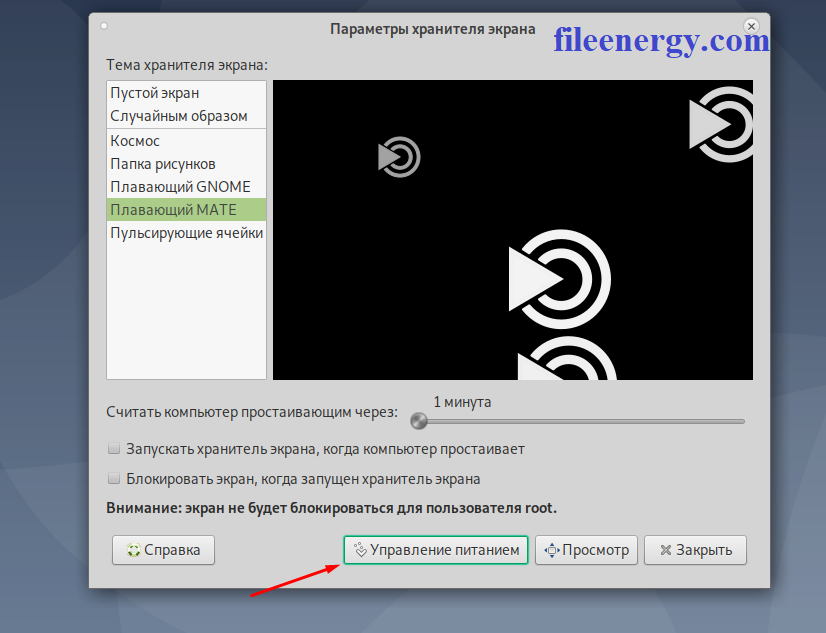The height and width of the screenshot is (633, 826).
Task: Close dialog with title bar X button
Action: click(x=751, y=26)
